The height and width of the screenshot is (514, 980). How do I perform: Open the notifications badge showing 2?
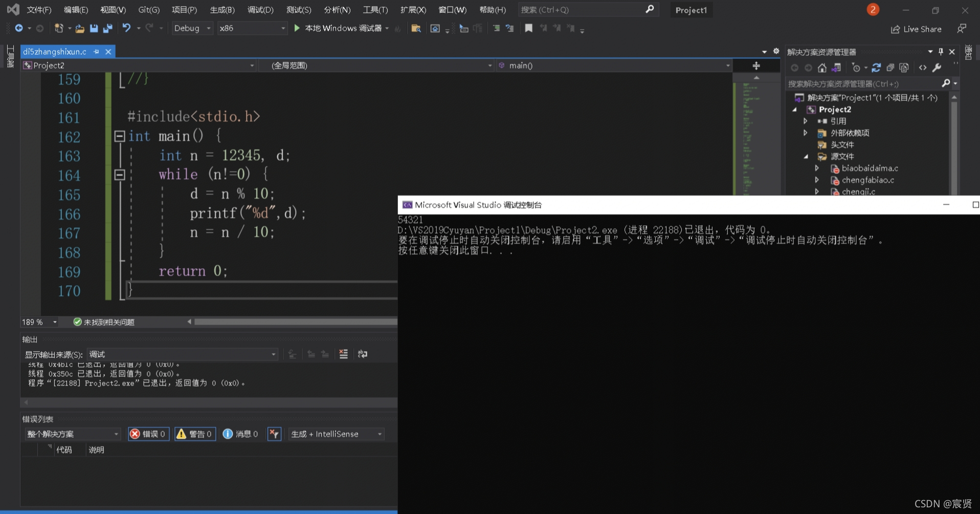coord(873,10)
